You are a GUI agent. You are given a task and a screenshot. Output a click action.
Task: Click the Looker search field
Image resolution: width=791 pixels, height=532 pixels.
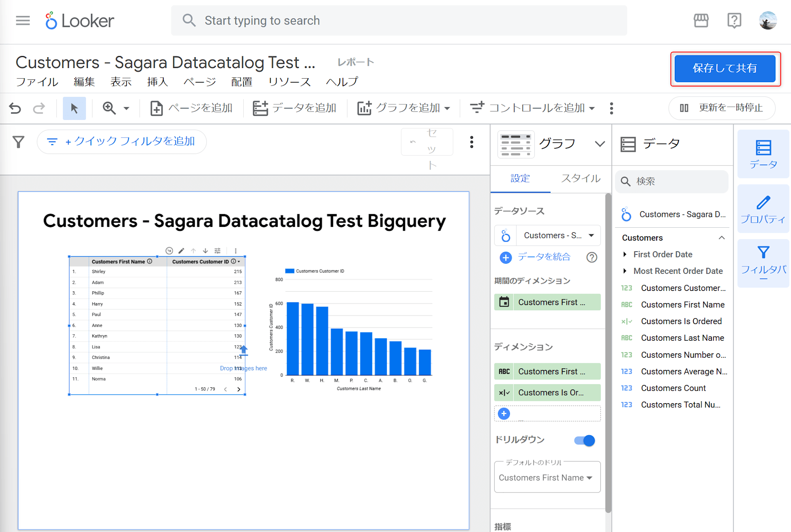click(399, 20)
